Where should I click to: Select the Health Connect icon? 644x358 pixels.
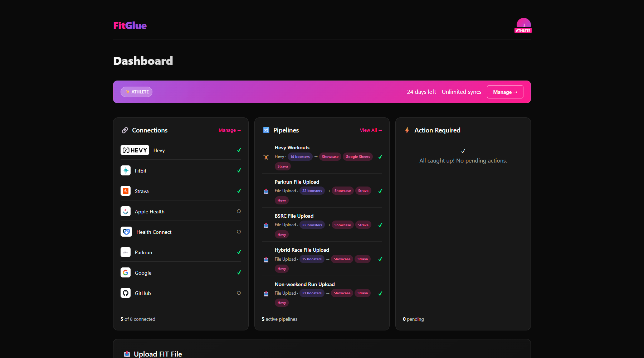126,232
